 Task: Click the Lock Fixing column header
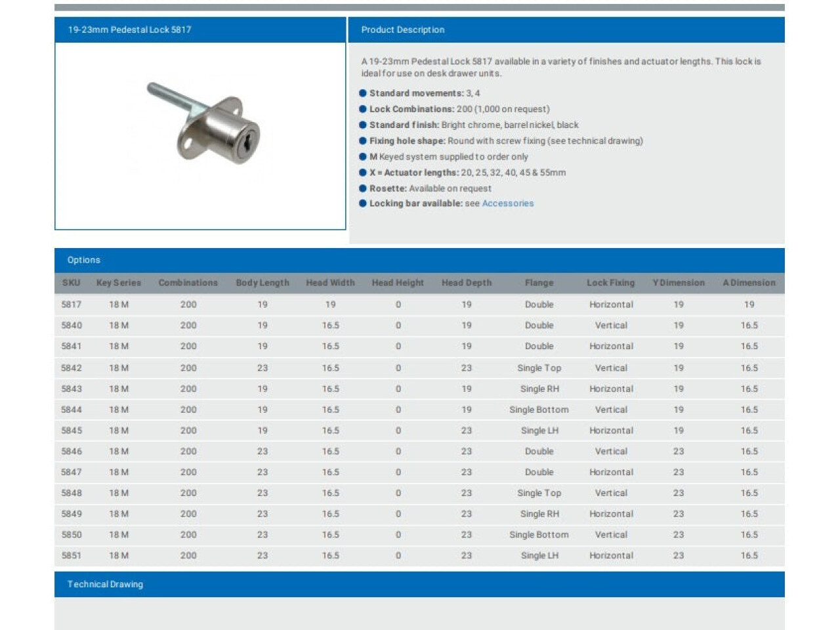[611, 283]
